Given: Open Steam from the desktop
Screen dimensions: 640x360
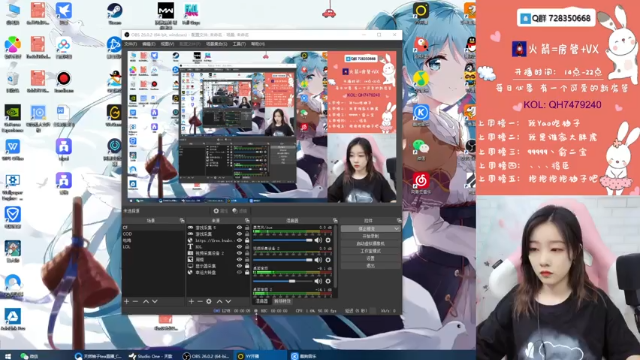Looking at the screenshot, I should click(115, 13).
